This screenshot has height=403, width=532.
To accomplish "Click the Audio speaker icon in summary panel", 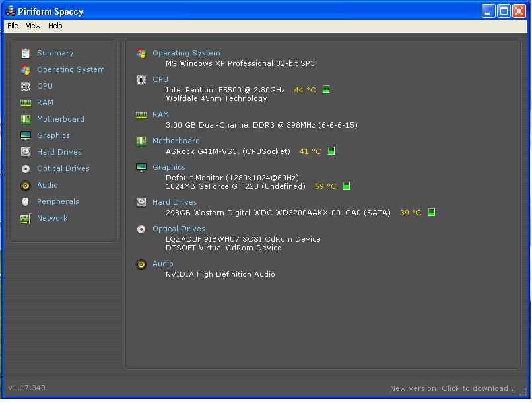I will tap(141, 264).
